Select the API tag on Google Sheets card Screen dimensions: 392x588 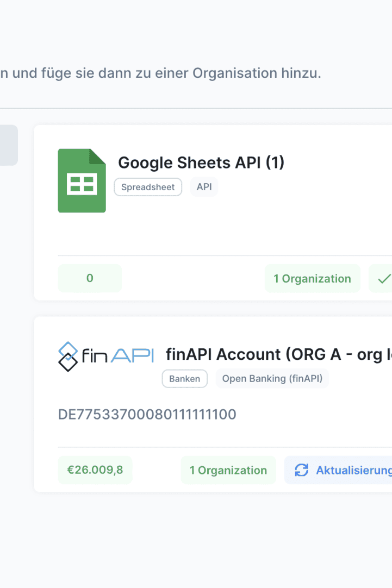pos(204,187)
